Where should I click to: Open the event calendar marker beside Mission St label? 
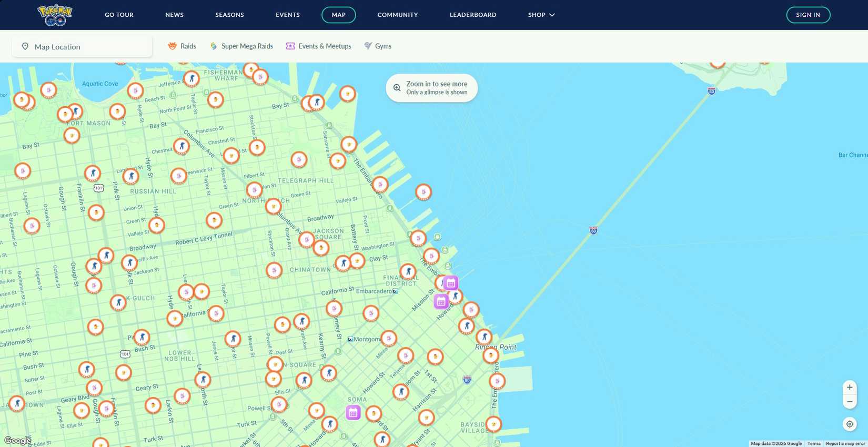[441, 301]
